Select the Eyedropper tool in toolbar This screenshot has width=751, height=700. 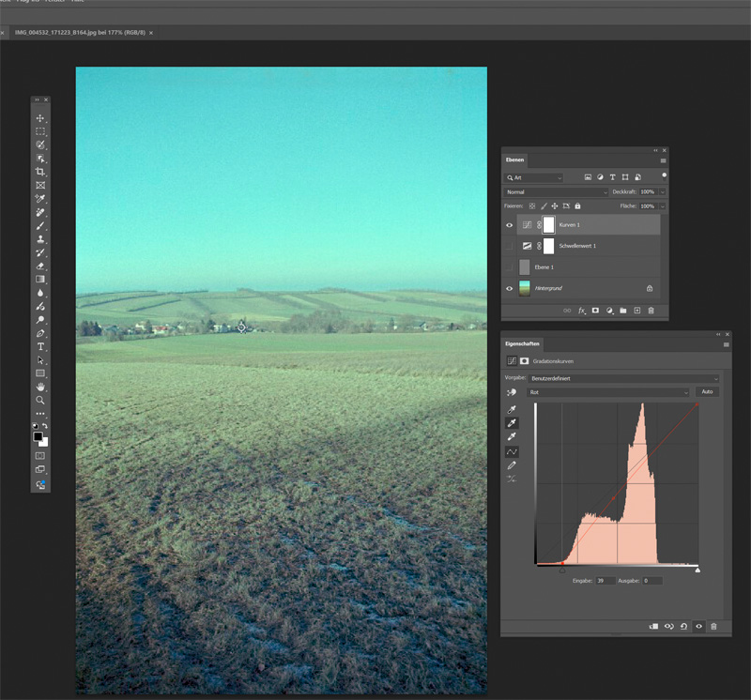pos(40,198)
